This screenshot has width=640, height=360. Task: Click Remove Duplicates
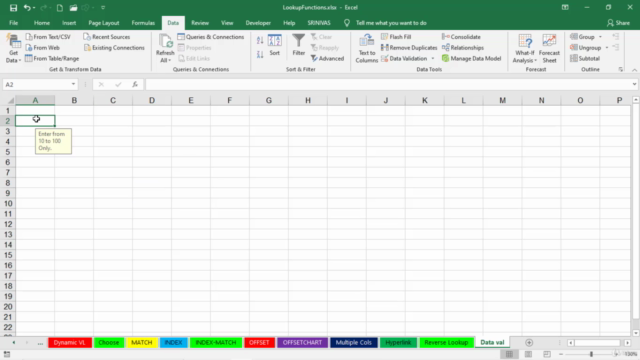(409, 48)
